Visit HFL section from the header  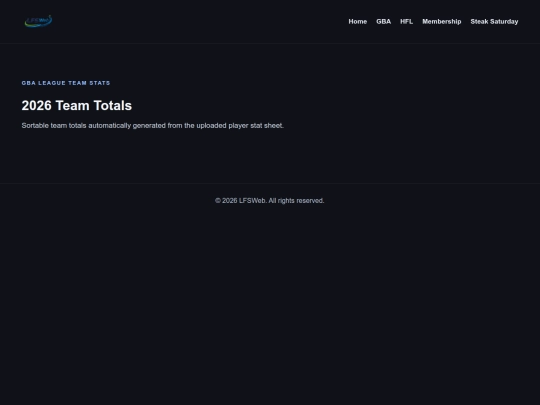(406, 21)
